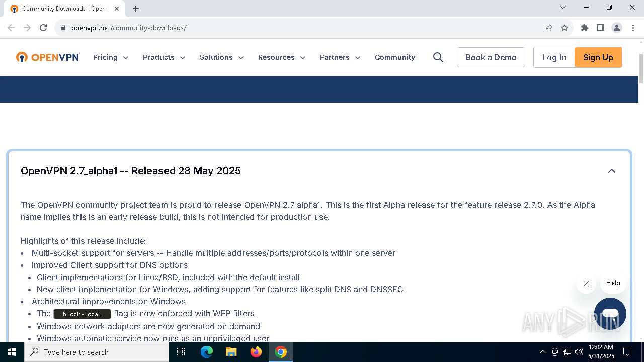Launch Firefox from taskbar
The height and width of the screenshot is (362, 644).
[256, 352]
